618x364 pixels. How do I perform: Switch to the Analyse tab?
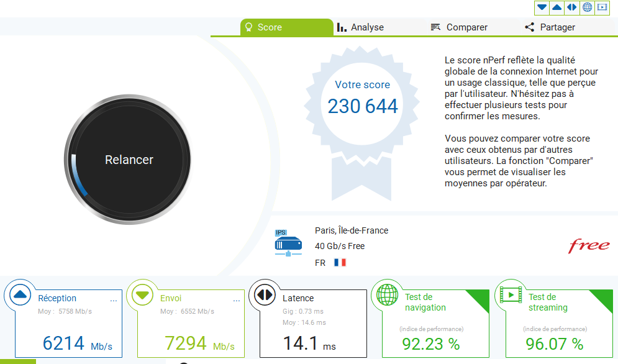[x=361, y=27]
